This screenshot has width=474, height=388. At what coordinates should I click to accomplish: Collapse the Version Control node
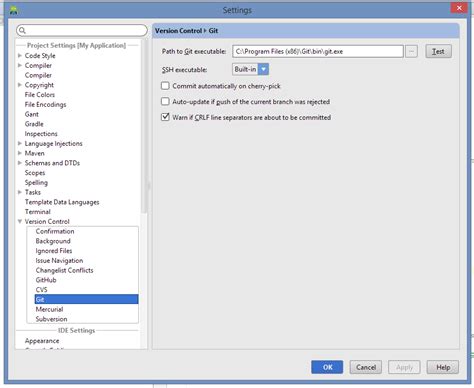[20, 221]
